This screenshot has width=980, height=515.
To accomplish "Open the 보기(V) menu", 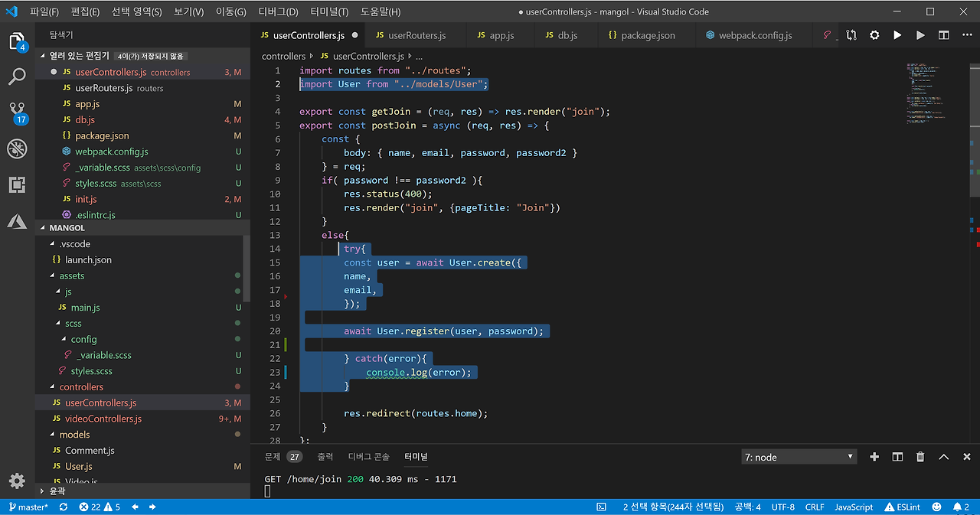I will pos(188,12).
